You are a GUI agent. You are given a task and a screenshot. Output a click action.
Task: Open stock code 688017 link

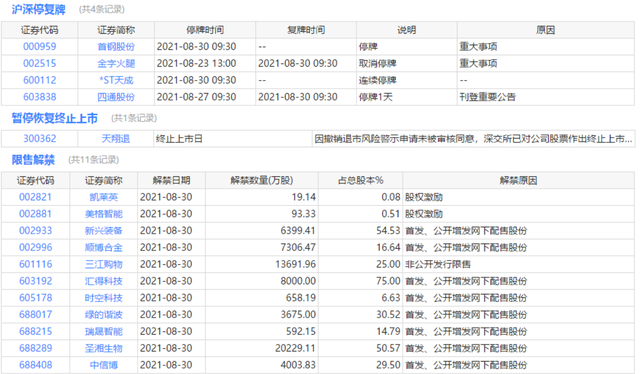(x=36, y=314)
